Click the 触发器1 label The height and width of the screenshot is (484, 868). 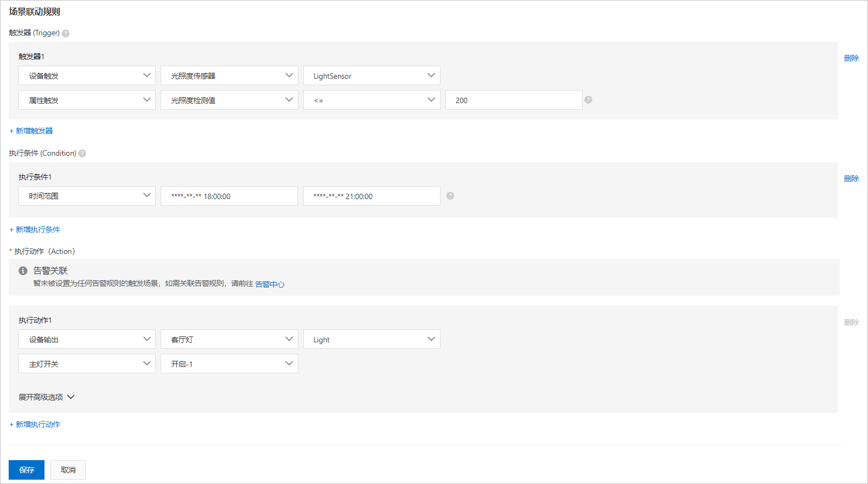click(x=31, y=56)
